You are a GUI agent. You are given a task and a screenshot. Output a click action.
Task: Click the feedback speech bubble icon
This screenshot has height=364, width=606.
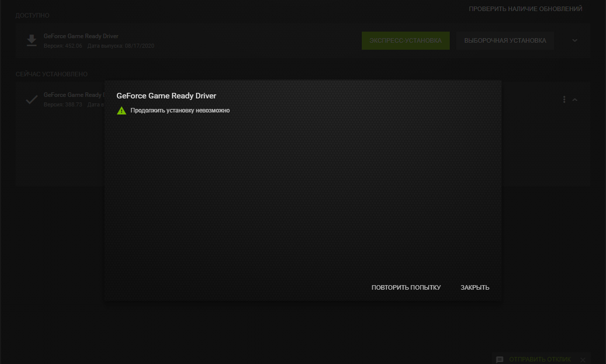pyautogui.click(x=499, y=359)
